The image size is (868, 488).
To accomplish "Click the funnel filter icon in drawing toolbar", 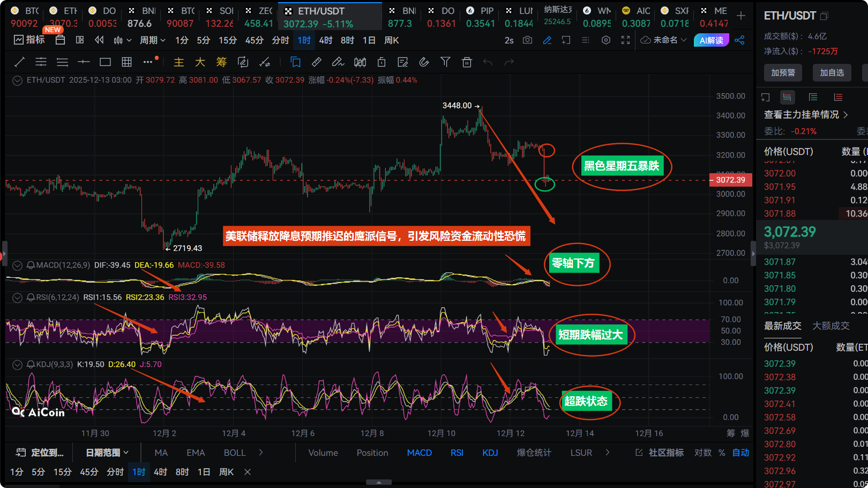I will 445,62.
